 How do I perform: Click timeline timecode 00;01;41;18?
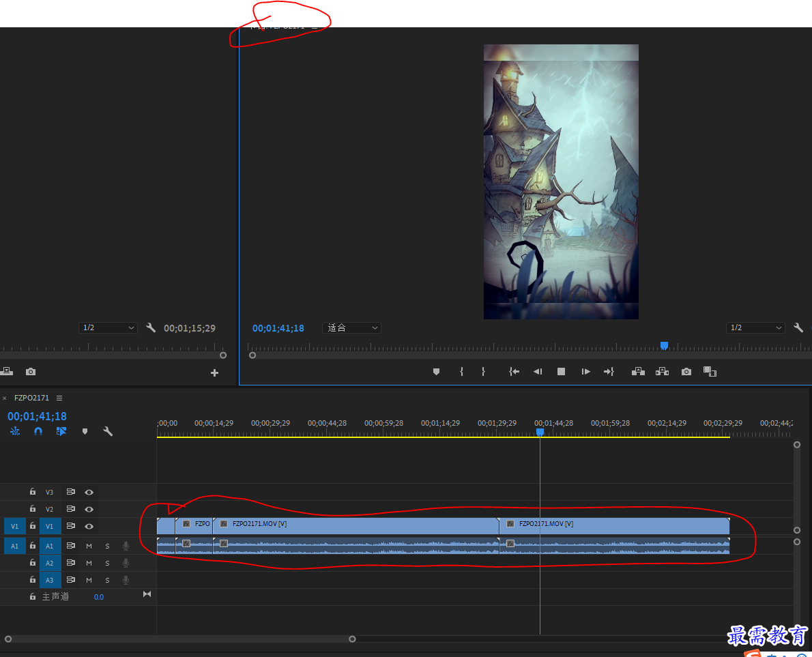37,416
